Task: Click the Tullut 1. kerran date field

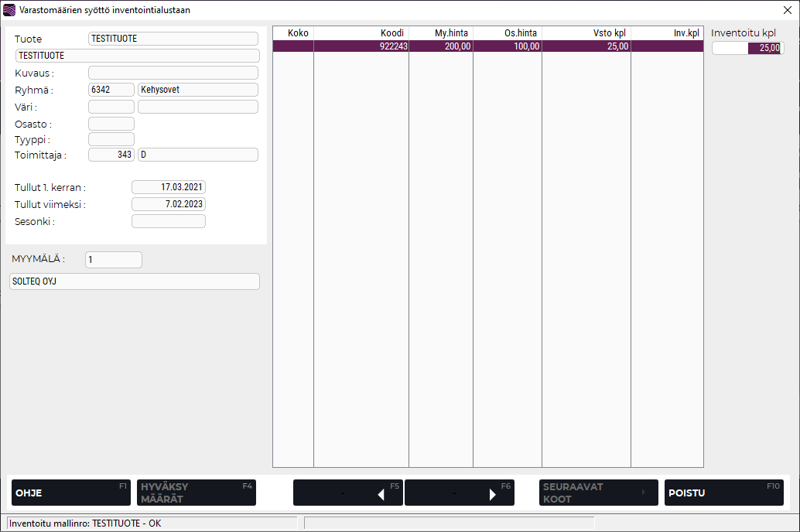Action: coord(168,187)
